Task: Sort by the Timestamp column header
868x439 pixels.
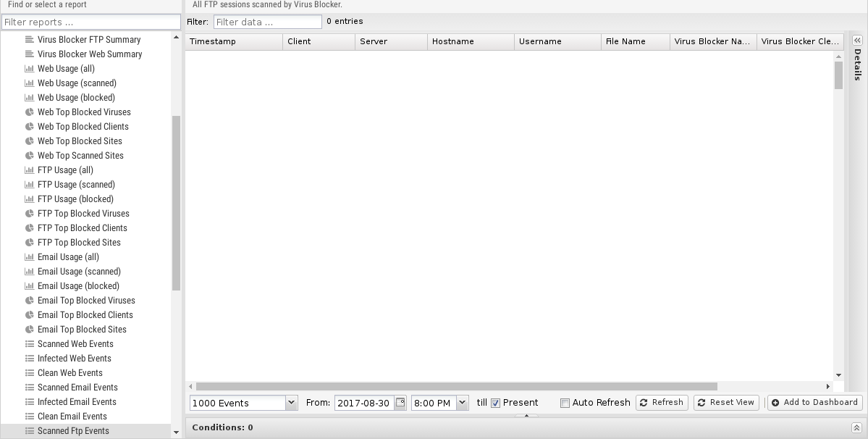Action: [x=234, y=41]
